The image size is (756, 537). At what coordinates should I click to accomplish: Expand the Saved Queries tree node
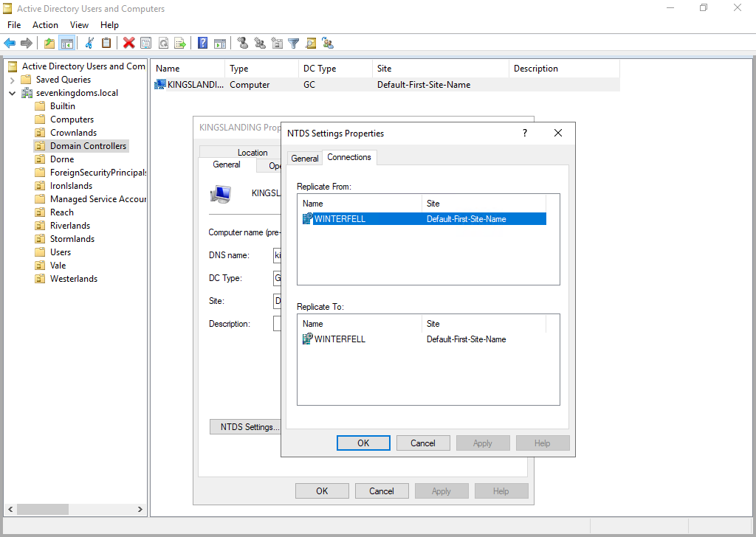click(x=12, y=80)
